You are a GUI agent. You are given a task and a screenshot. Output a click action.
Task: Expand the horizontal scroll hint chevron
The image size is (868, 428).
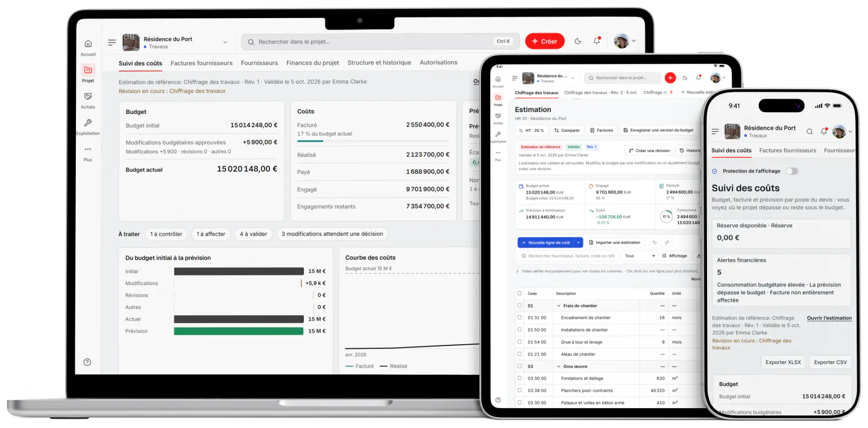(517, 271)
